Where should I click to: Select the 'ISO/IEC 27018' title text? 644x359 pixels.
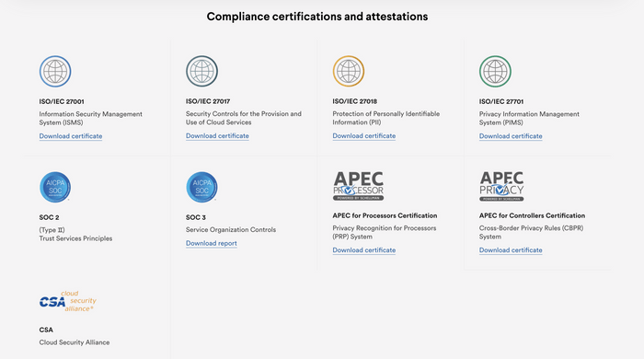tap(354, 101)
